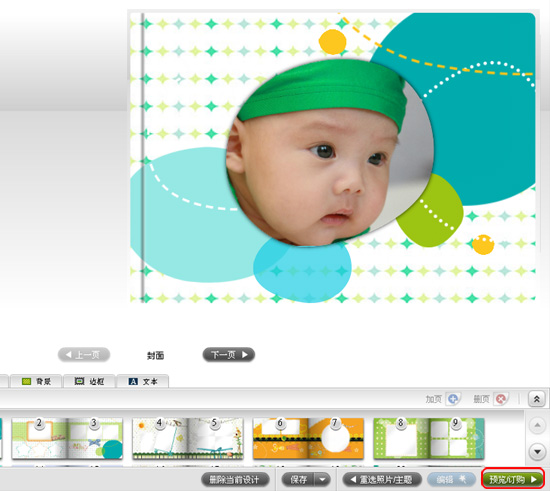550x491 pixels.
Task: Open the save options dropdown arrow
Action: [x=322, y=479]
